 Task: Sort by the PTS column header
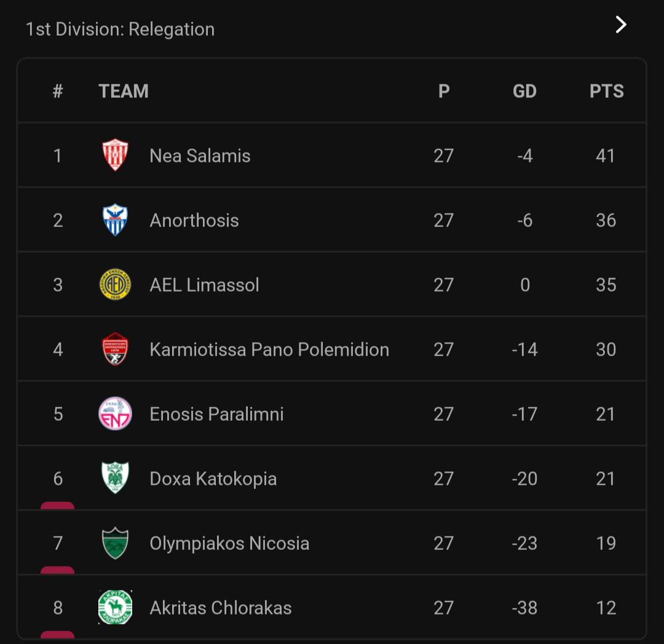[x=606, y=91]
